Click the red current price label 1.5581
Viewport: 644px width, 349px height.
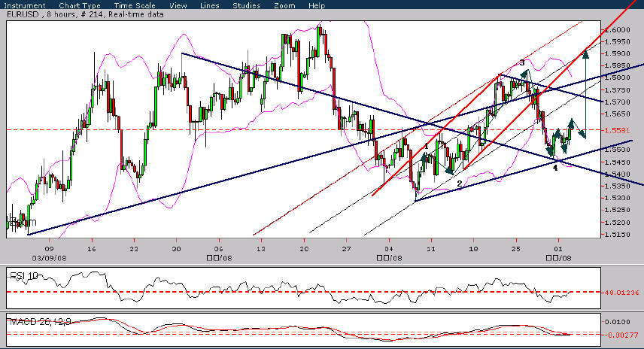616,130
